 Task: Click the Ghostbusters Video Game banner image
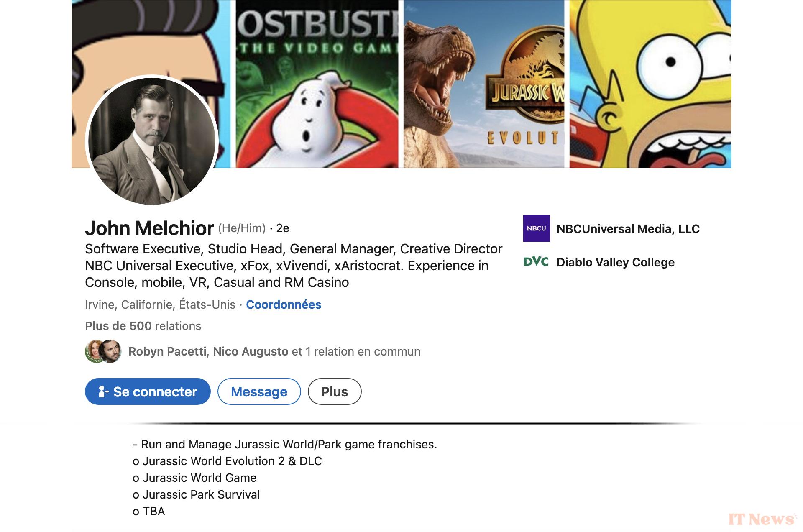(317, 84)
